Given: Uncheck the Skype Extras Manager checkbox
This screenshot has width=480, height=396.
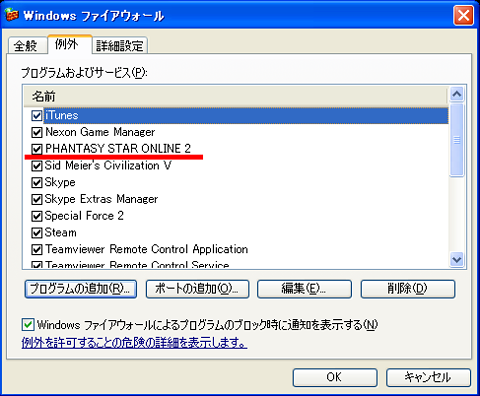Looking at the screenshot, I should tap(36, 199).
